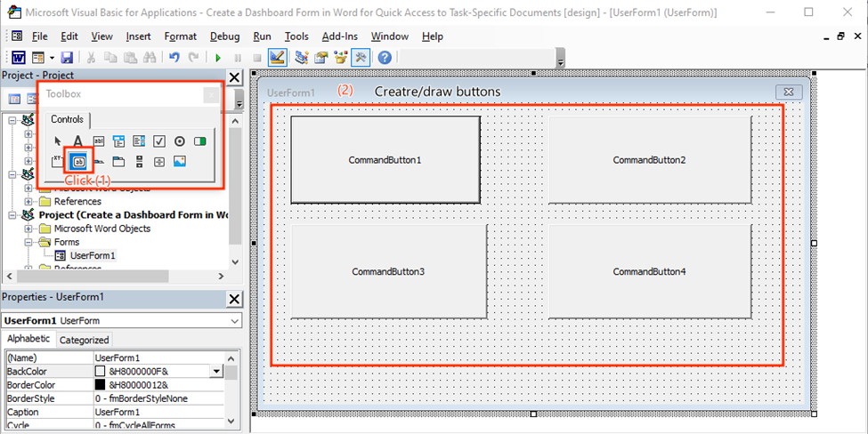The width and height of the screenshot is (868, 434).
Task: Click View Code icon in Project panel
Action: (x=14, y=99)
